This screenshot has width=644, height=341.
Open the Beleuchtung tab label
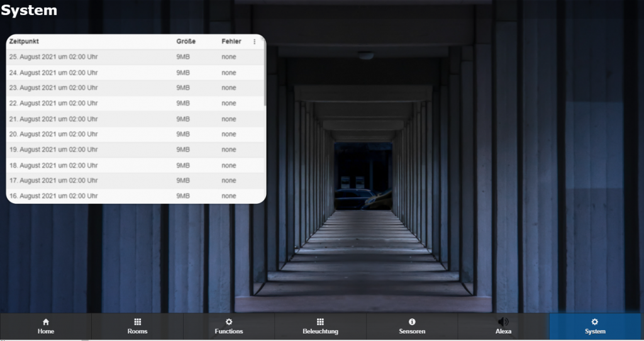(320, 332)
